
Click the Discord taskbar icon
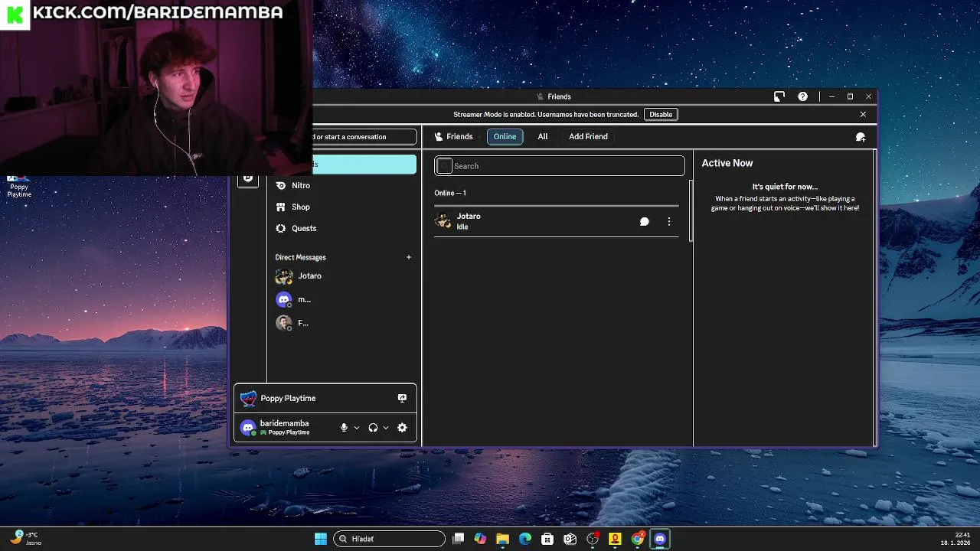(x=660, y=539)
